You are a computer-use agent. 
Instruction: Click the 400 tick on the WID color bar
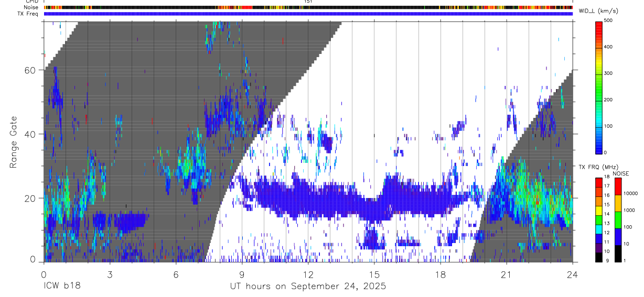tap(609, 47)
